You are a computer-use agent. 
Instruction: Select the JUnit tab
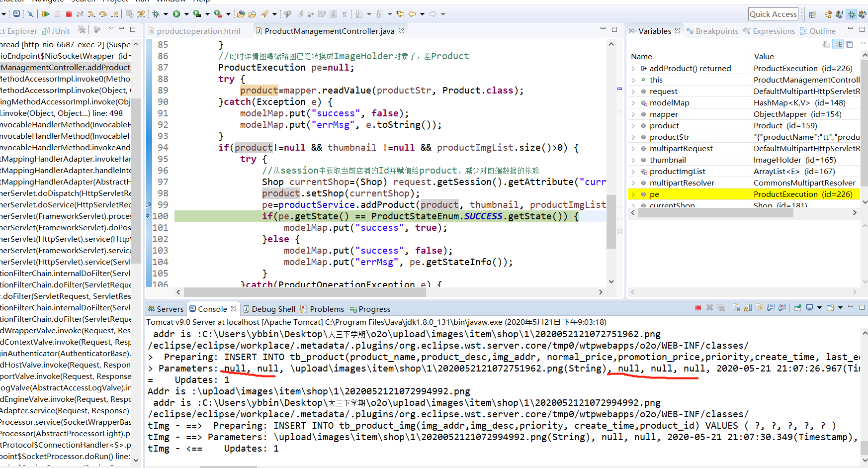[x=56, y=31]
